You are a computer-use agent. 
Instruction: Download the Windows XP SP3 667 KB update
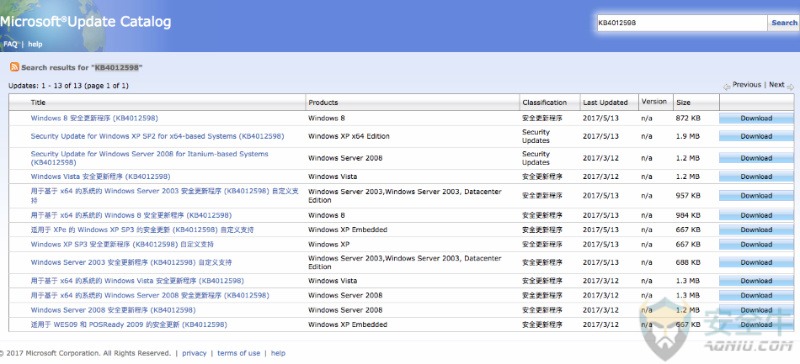click(x=756, y=245)
